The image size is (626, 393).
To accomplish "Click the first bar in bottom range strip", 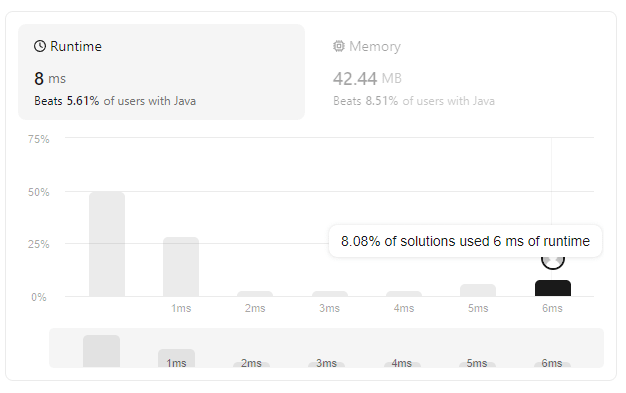I will 101,351.
